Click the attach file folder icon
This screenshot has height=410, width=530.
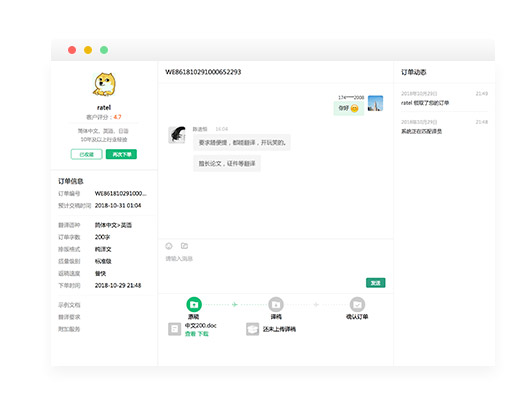pyautogui.click(x=184, y=246)
